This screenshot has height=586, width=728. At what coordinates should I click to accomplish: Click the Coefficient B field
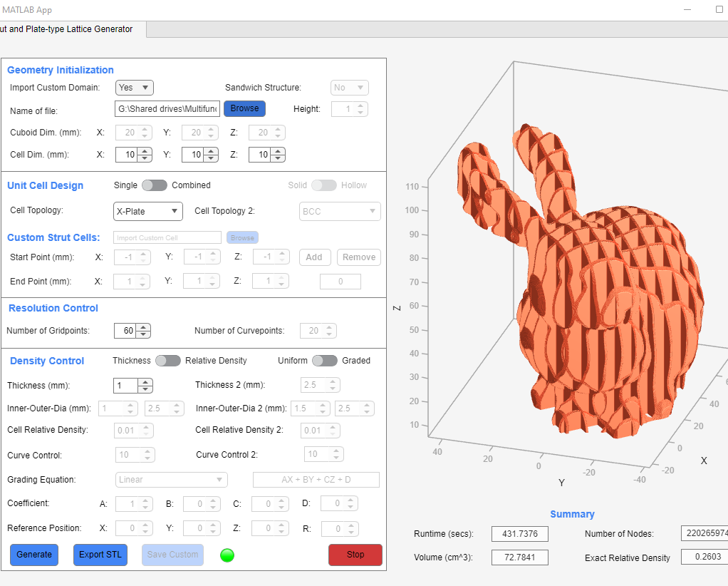coord(202,504)
